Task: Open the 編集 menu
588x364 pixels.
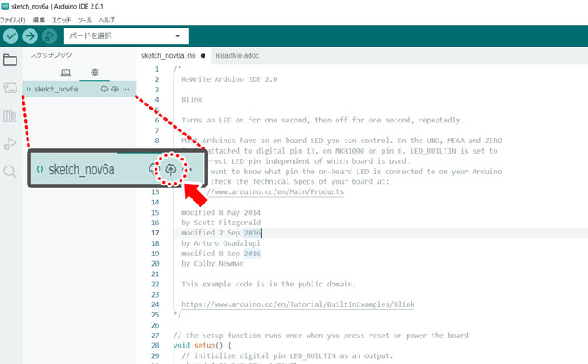Action: [x=39, y=20]
